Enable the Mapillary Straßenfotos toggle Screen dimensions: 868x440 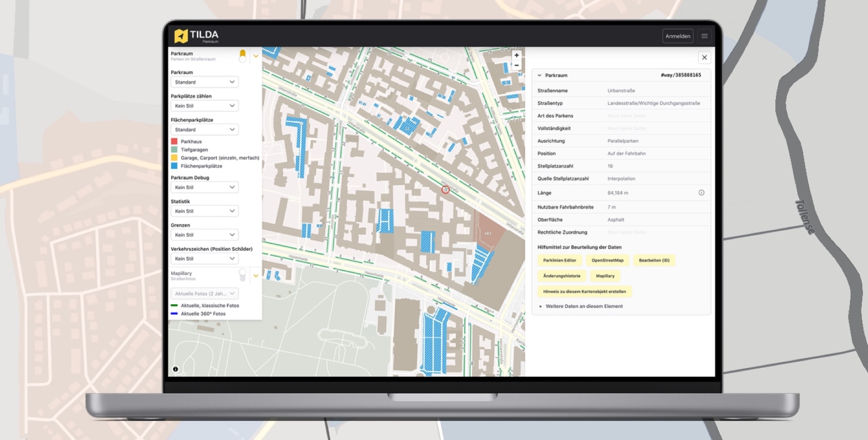(x=242, y=276)
